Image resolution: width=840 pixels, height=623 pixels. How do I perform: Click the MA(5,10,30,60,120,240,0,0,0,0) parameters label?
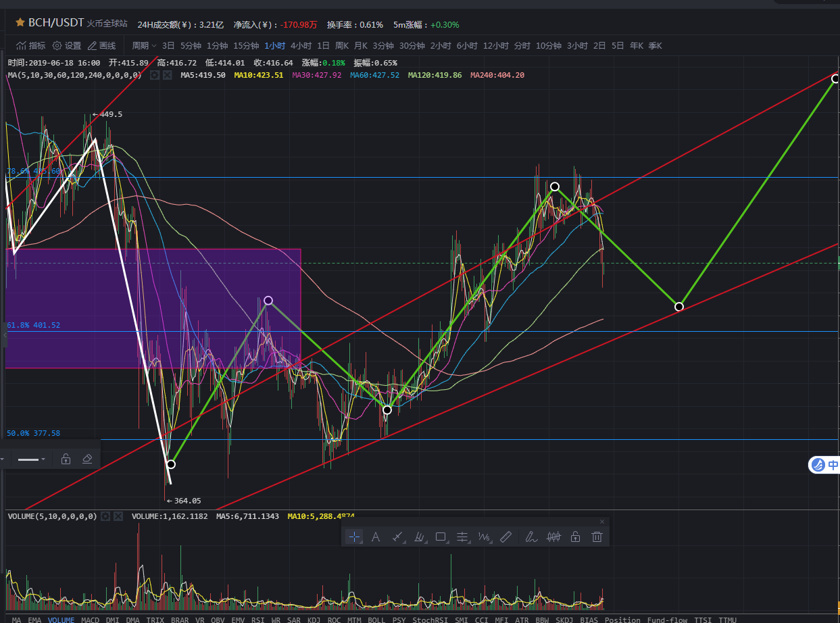pos(74,75)
